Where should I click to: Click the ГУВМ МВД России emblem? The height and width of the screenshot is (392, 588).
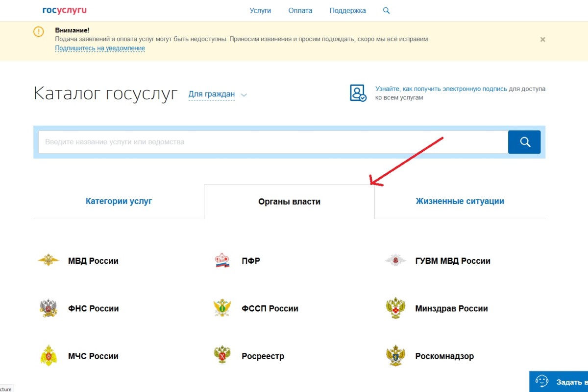click(395, 261)
